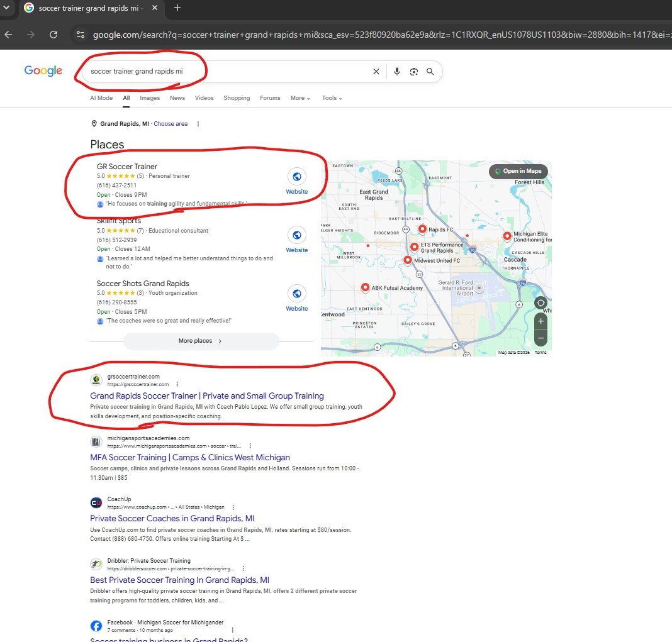
Task: Click the Google logo
Action: (43, 70)
